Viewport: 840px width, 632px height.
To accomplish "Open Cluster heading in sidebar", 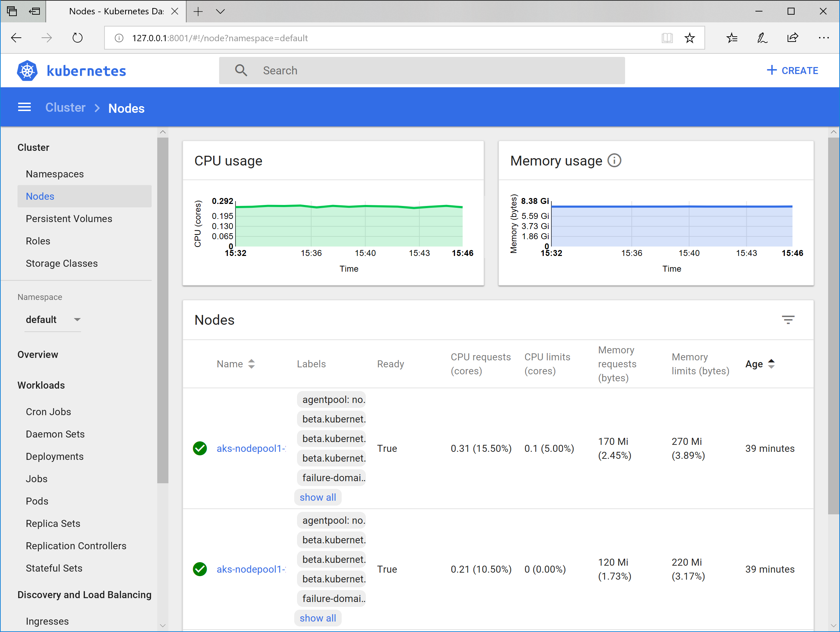I will pos(34,147).
